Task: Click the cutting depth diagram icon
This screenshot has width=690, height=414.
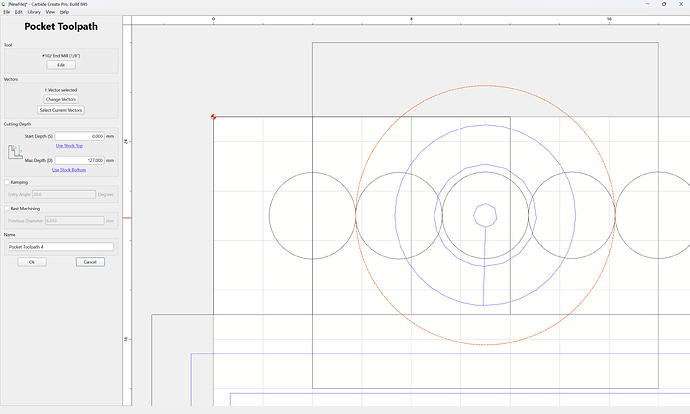Action: (15, 152)
